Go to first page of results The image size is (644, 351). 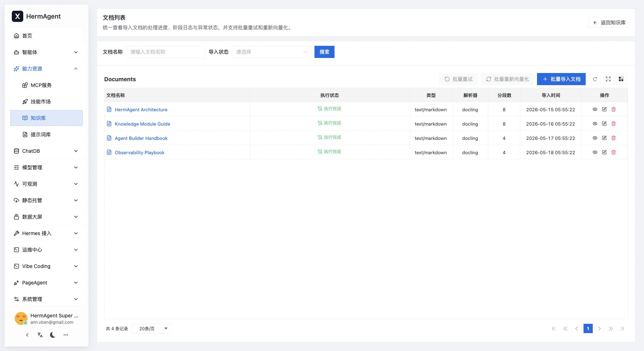pos(554,328)
